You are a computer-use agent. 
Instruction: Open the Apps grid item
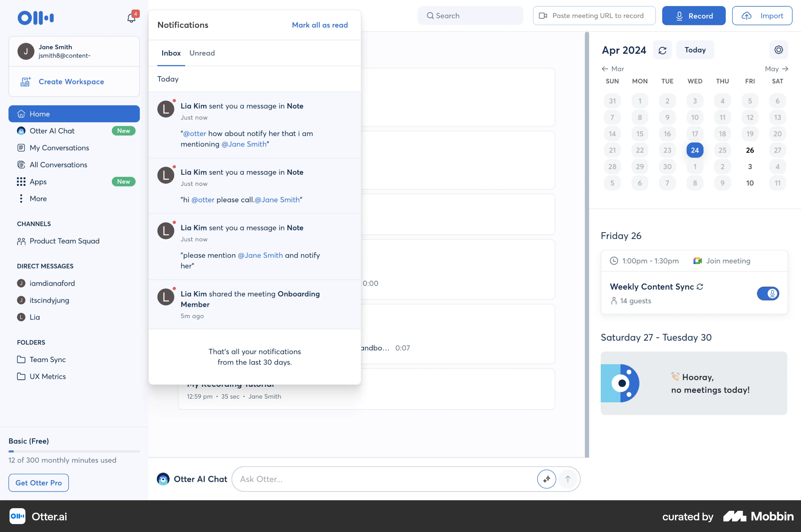tap(74, 182)
